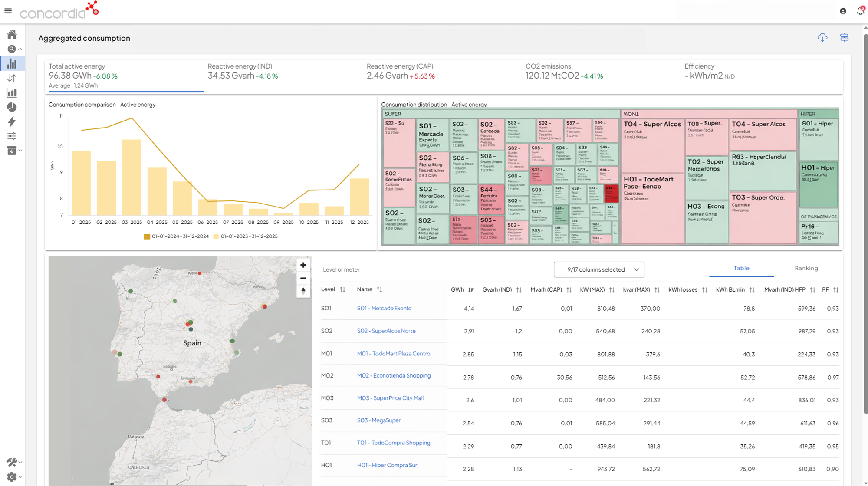Open the hamburger menu
Viewport: 868px width, 486px height.
tap(8, 11)
